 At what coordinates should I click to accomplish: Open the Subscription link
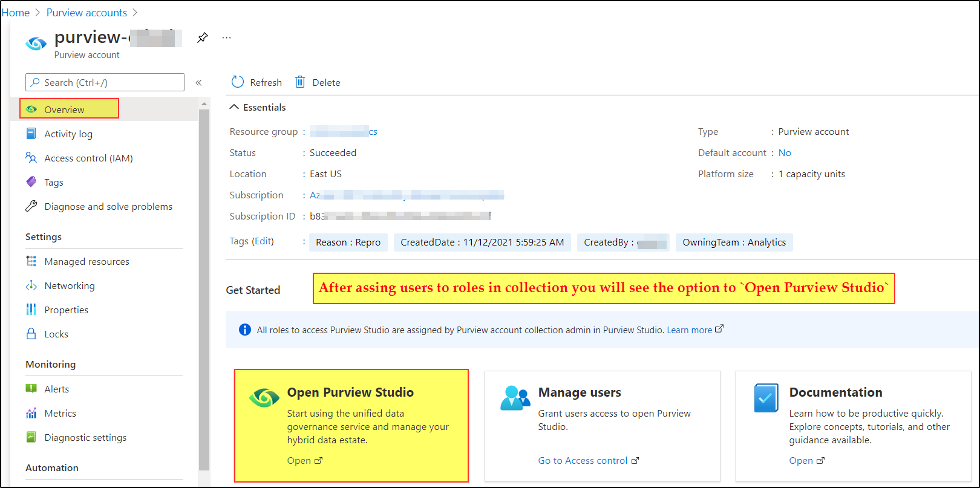click(x=407, y=195)
